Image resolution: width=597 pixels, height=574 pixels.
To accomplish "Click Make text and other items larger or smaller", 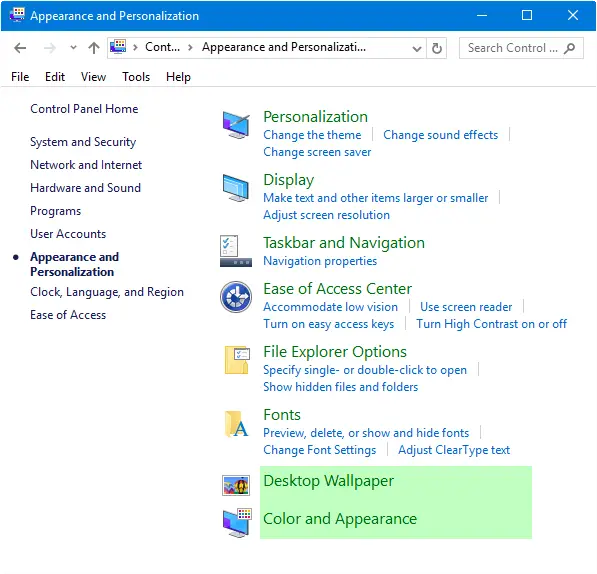I will click(376, 198).
